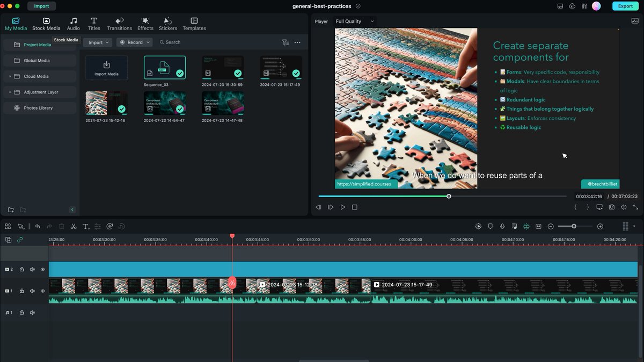Screen dimensions: 644x362
Task: Open the Templates tab
Action: click(194, 24)
